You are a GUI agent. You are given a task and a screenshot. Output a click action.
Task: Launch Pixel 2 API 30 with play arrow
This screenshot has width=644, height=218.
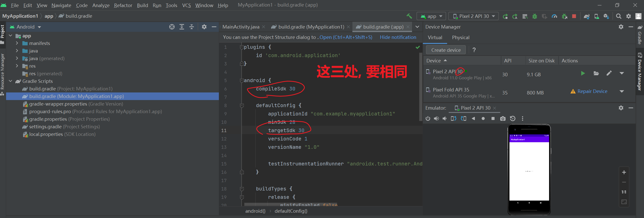click(583, 73)
